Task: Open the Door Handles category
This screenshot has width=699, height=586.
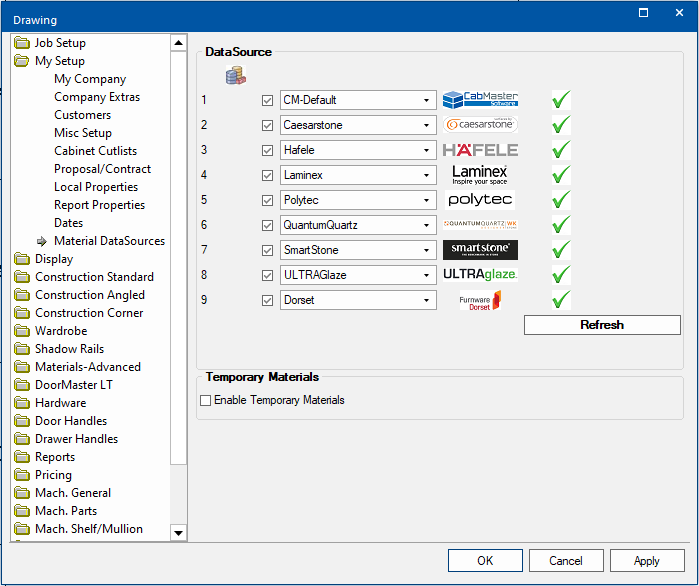Action: pos(71,421)
